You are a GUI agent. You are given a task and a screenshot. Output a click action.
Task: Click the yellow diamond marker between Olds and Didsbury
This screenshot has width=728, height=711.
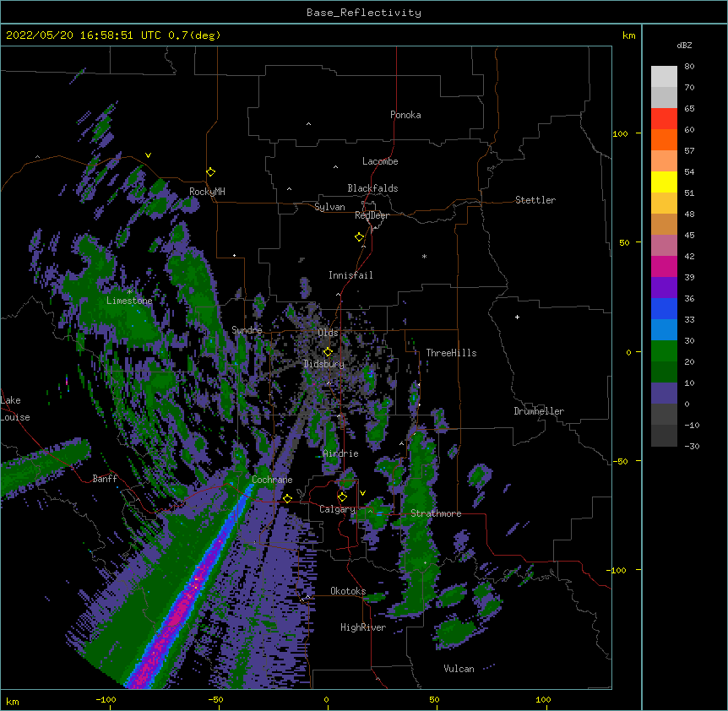pyautogui.click(x=328, y=352)
